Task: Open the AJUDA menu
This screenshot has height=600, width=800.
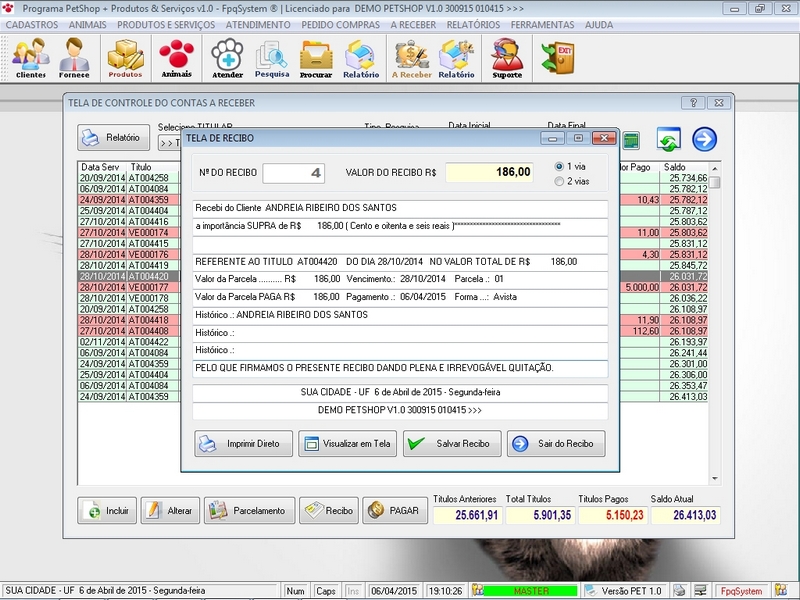Action: click(x=598, y=24)
